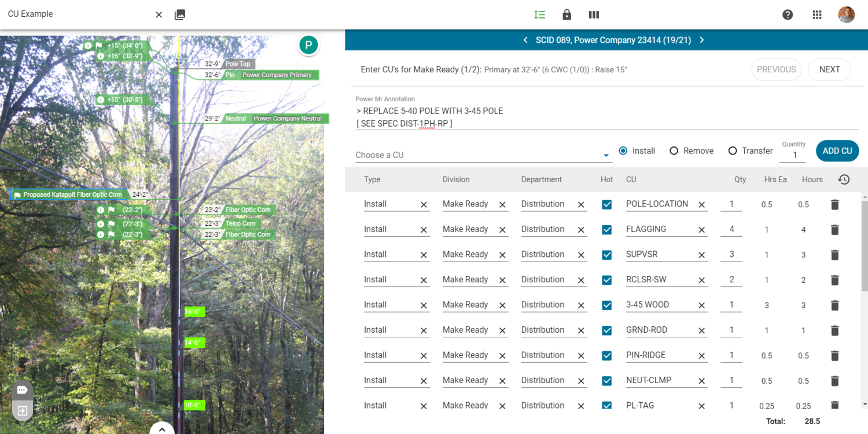Viewport: 868px width, 434px height.
Task: Uncheck Hot for NEUT-CLMP row
Action: click(x=606, y=381)
